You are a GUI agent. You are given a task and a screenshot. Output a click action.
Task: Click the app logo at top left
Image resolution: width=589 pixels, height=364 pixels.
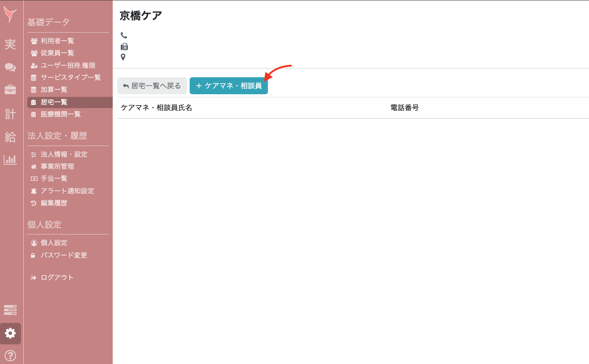tap(10, 14)
